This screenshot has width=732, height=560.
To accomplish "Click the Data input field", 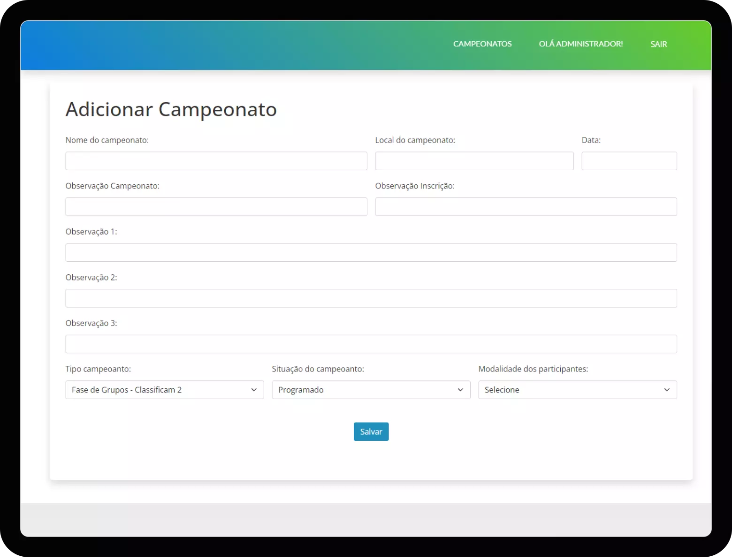I will pyautogui.click(x=629, y=161).
